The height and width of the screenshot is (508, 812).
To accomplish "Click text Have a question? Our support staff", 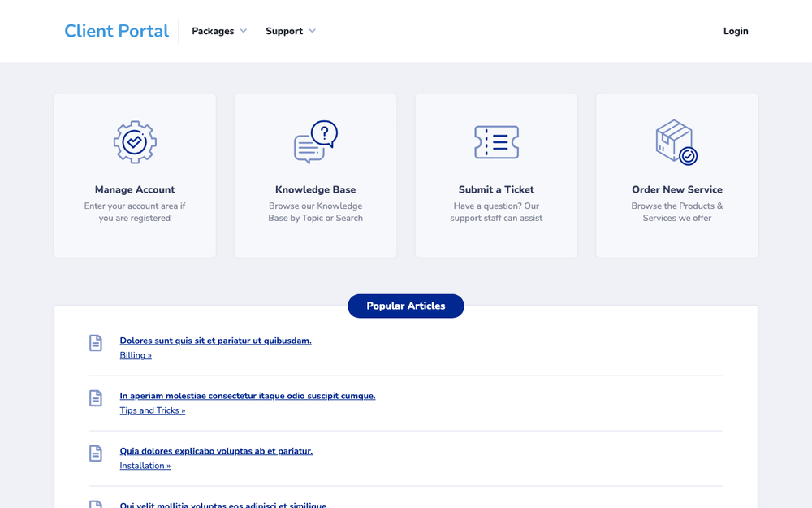I will [x=496, y=212].
